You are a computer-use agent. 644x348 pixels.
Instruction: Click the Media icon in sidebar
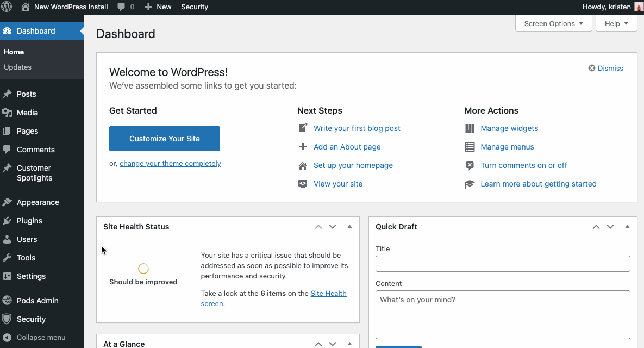[7, 113]
